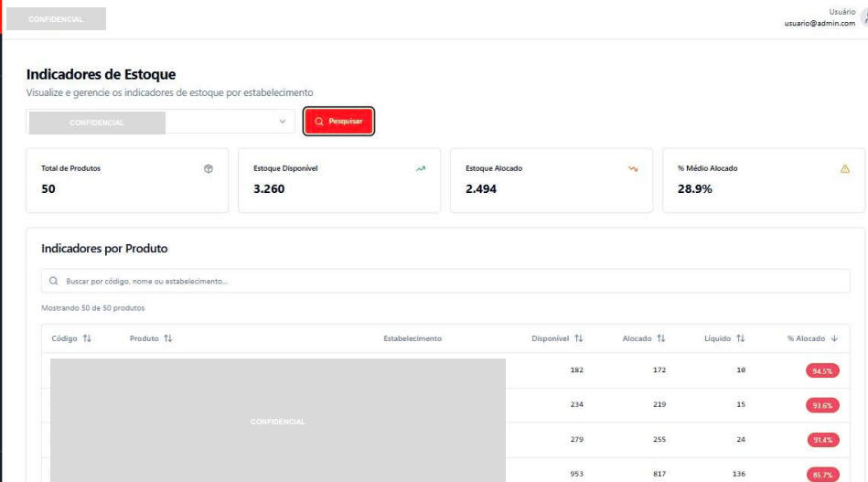
Task: Click the 93.6% allocation badge
Action: (x=822, y=405)
